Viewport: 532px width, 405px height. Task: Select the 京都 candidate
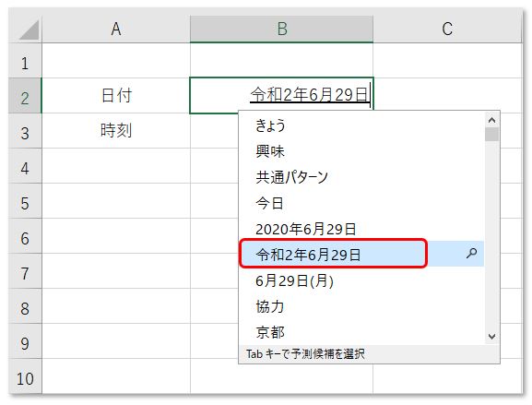coord(362,332)
